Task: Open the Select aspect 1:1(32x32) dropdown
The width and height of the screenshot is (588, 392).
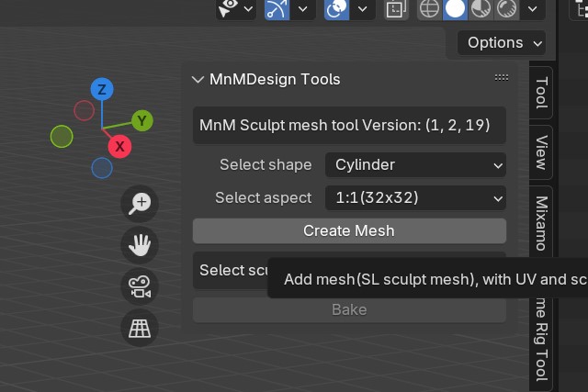Action: click(415, 198)
